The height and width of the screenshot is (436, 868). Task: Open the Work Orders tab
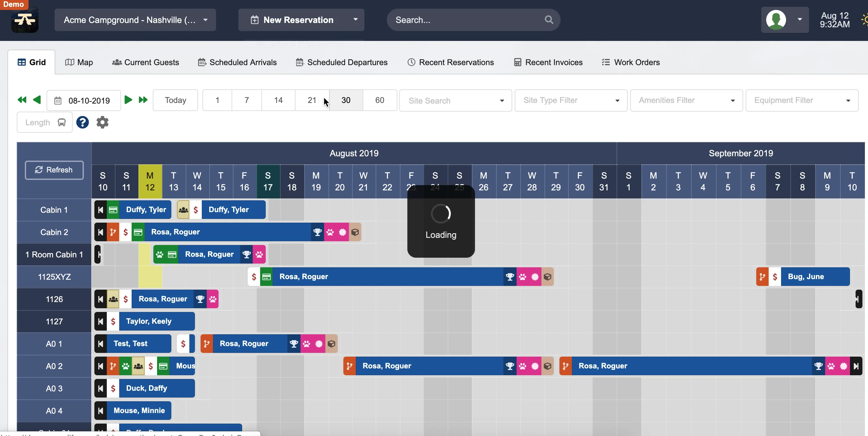point(631,62)
